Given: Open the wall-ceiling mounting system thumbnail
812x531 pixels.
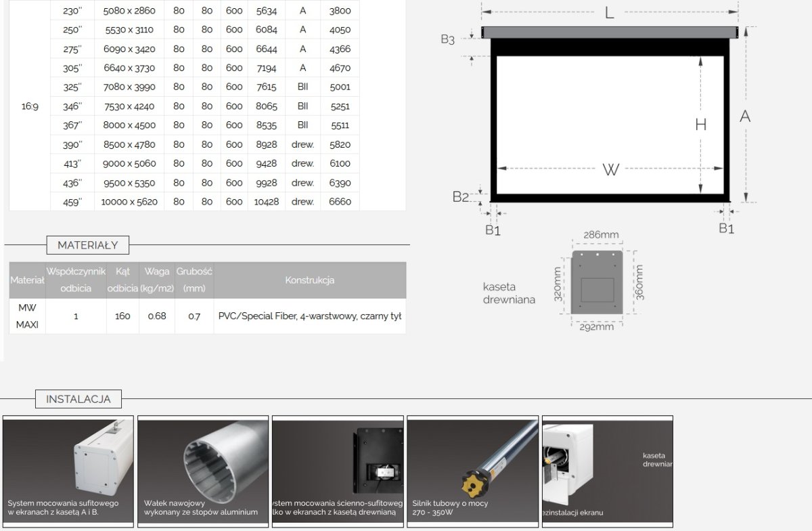Looking at the screenshot, I should pyautogui.click(x=338, y=471).
